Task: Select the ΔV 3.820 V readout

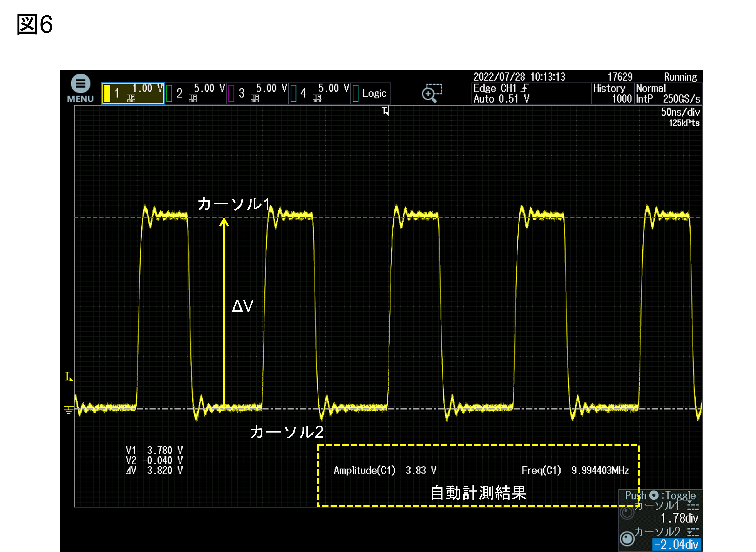Action: (x=154, y=471)
